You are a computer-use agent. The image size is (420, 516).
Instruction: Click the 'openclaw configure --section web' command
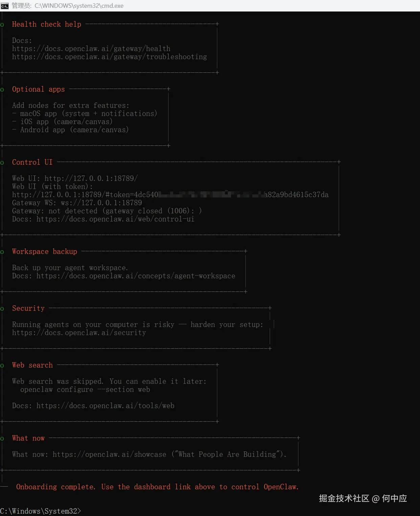(x=85, y=390)
